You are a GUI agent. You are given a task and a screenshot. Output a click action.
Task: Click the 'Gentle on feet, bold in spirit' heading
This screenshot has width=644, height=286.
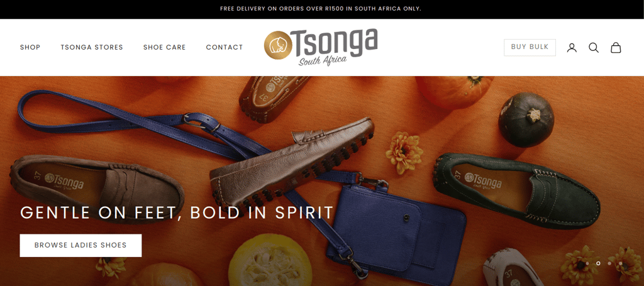177,212
